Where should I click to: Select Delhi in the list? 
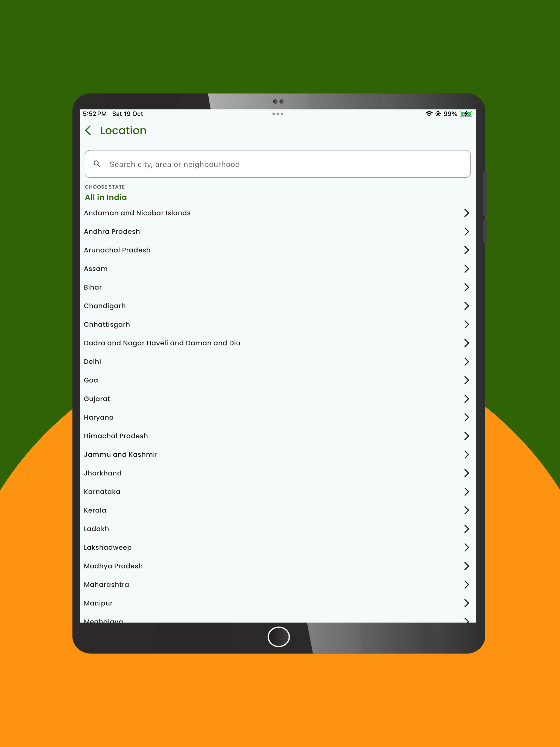(92, 361)
